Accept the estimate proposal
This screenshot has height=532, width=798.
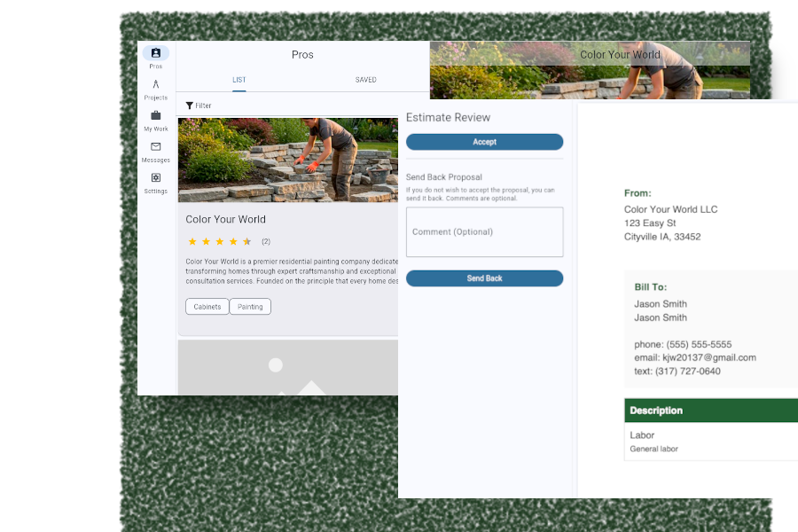(484, 142)
